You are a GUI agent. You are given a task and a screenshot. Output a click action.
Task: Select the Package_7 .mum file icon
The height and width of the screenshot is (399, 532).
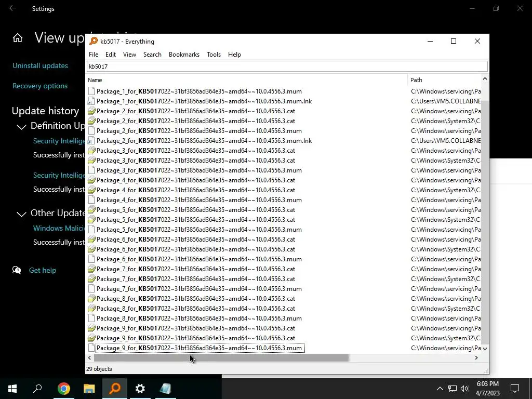tap(91, 289)
